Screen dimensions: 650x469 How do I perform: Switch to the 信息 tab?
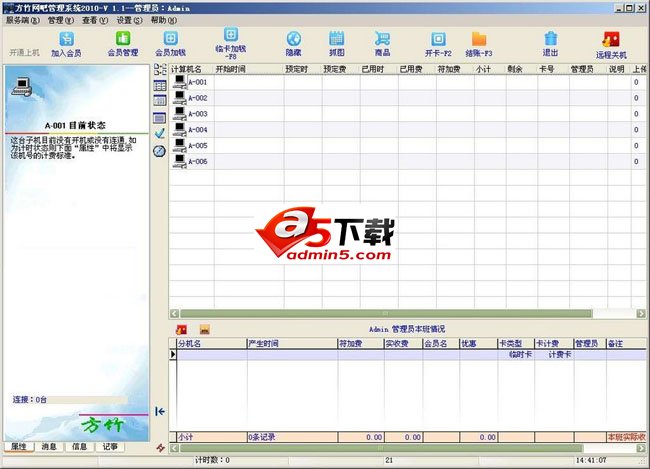(79, 447)
